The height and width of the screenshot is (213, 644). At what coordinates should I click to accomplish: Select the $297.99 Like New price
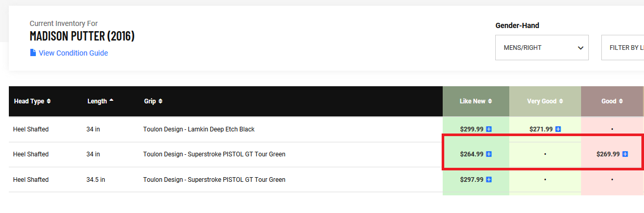471,180
